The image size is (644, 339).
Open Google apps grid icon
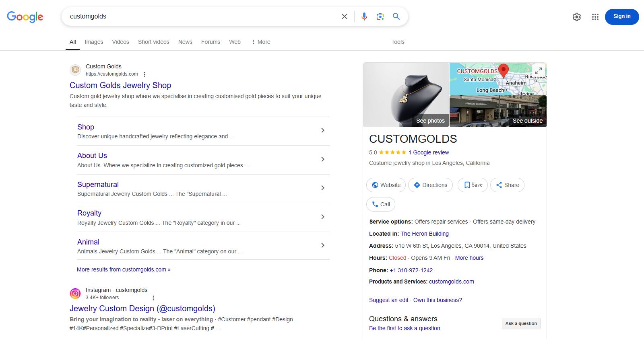point(595,17)
